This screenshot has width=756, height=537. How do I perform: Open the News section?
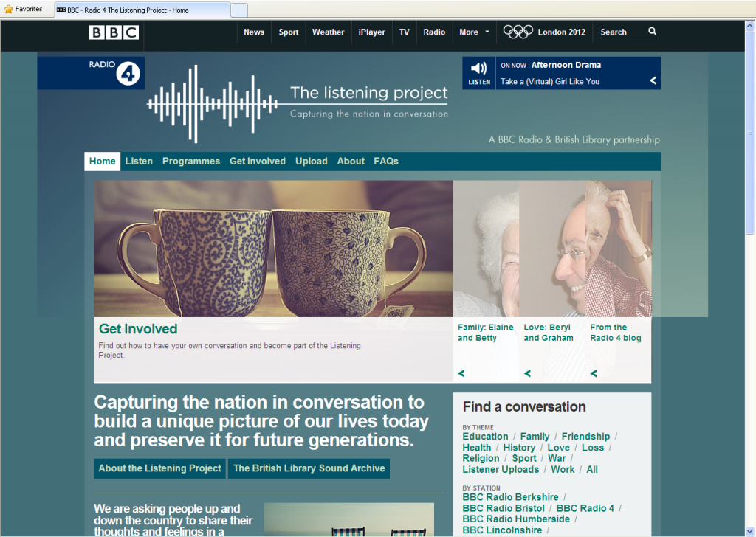tap(254, 32)
